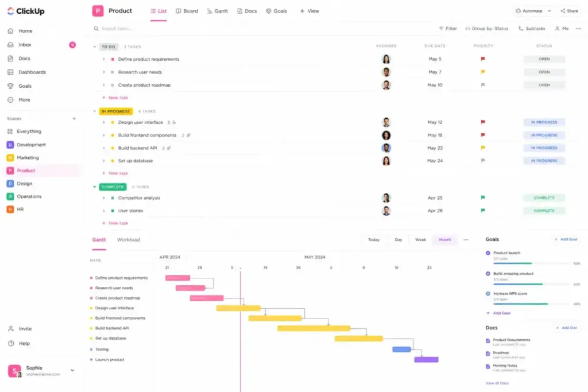Switch to the Goals view tab

(x=276, y=11)
